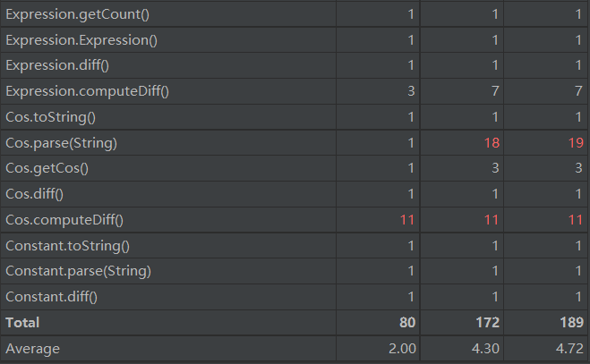Select the Cos.toString() row
The width and height of the screenshot is (590, 364).
48,117
